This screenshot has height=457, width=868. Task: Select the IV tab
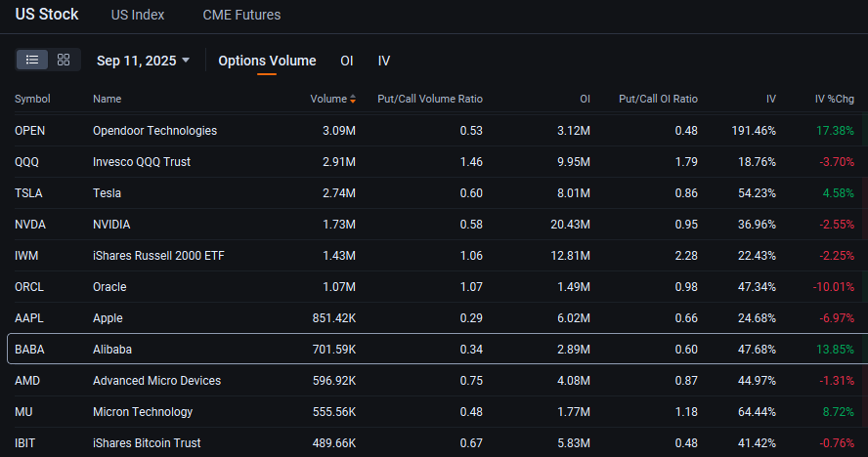pos(383,61)
